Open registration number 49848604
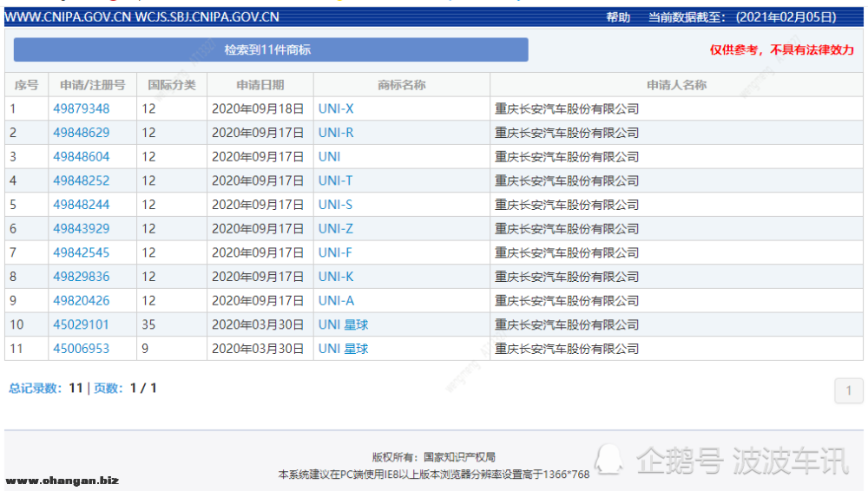Image resolution: width=868 pixels, height=491 pixels. [x=82, y=157]
